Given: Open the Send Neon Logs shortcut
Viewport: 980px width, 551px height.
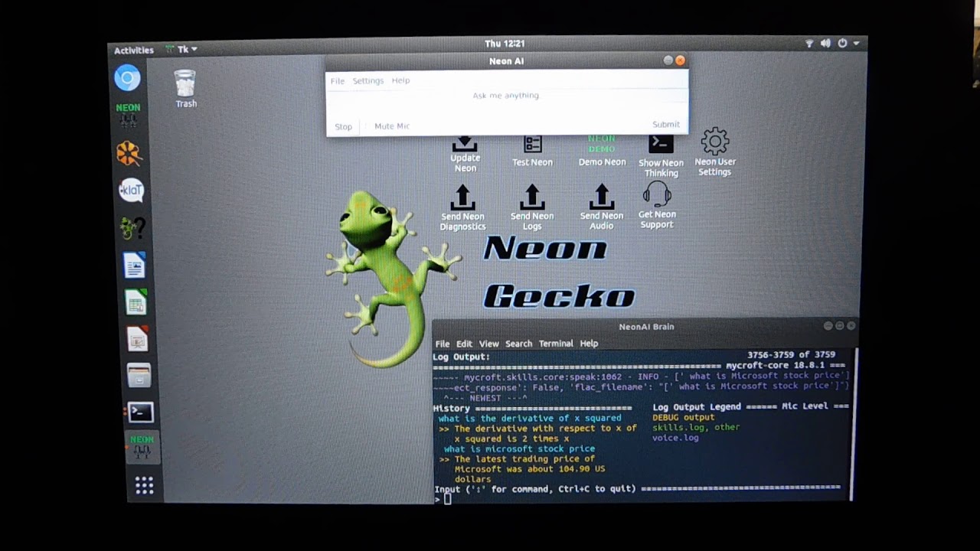Looking at the screenshot, I should click(x=532, y=207).
